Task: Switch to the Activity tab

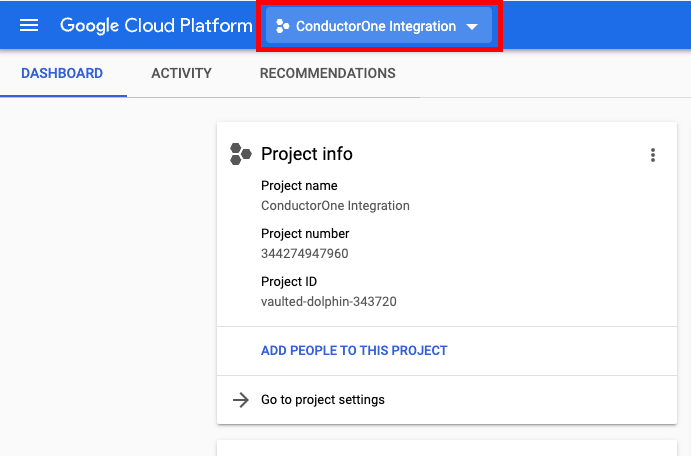Action: click(181, 73)
